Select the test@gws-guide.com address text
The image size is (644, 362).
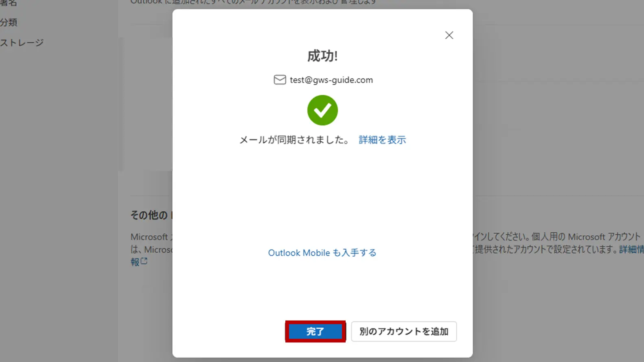331,80
